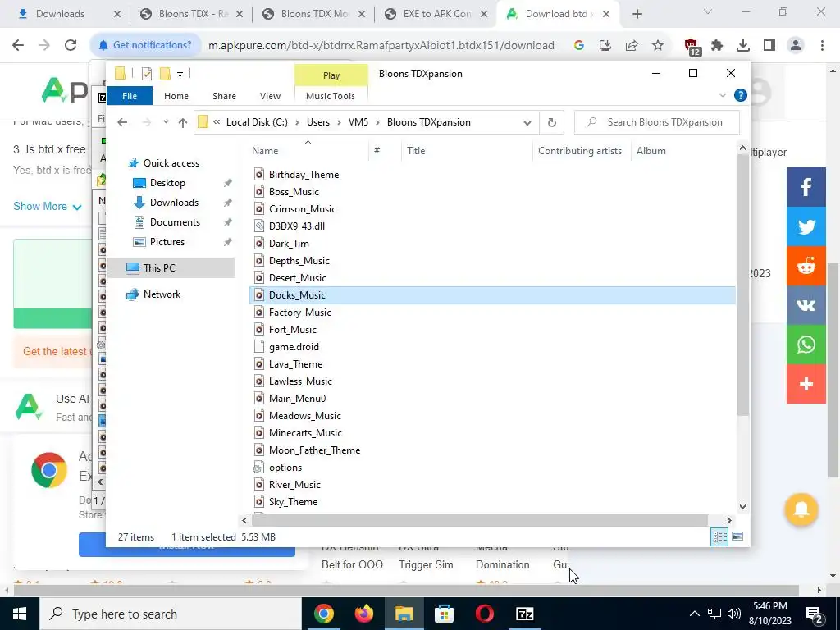The image size is (840, 630).
Task: Share page on Facebook
Action: (806, 187)
